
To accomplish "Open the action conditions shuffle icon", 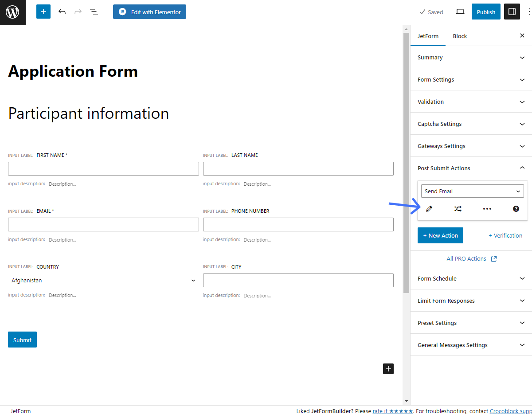I will 458,208.
